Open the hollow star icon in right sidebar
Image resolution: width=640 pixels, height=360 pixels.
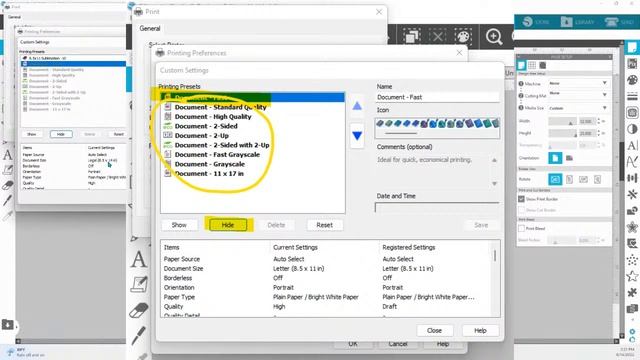(632, 276)
